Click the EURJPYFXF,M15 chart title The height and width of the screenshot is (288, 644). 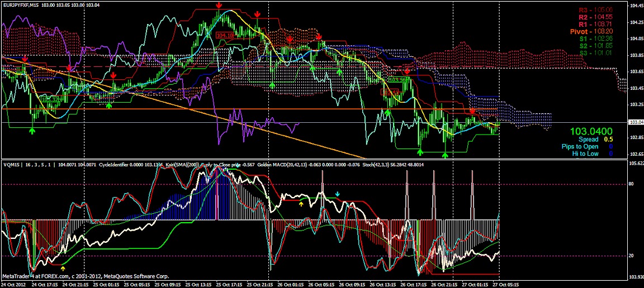coord(20,4)
